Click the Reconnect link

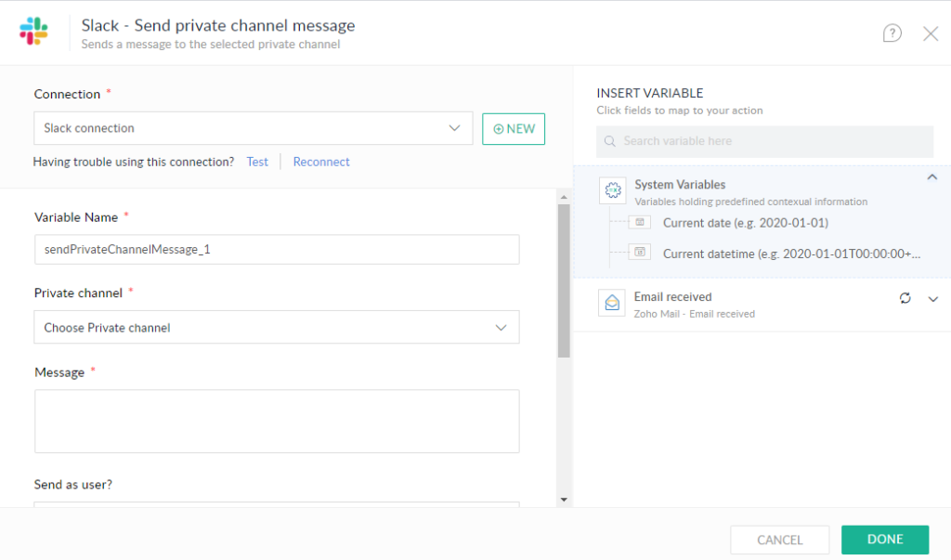tap(321, 162)
